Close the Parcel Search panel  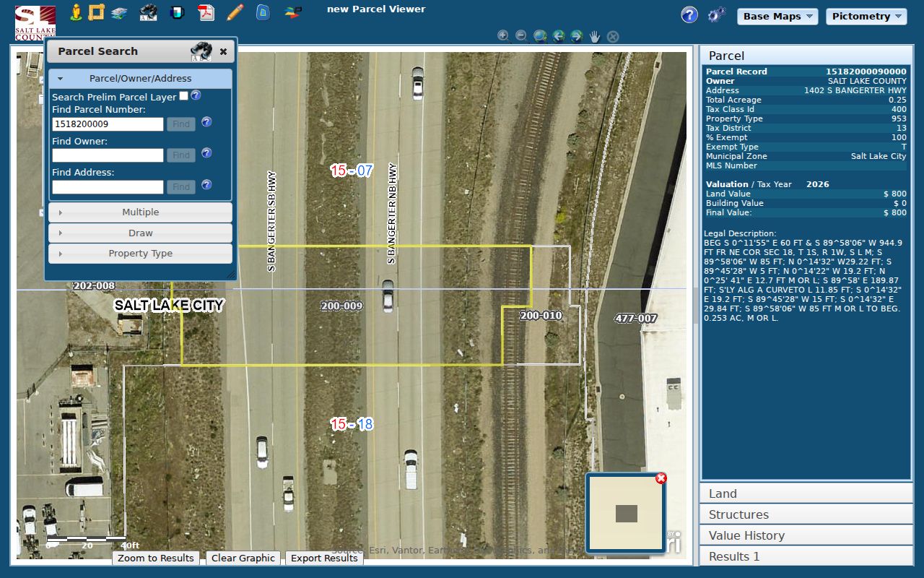tap(223, 51)
